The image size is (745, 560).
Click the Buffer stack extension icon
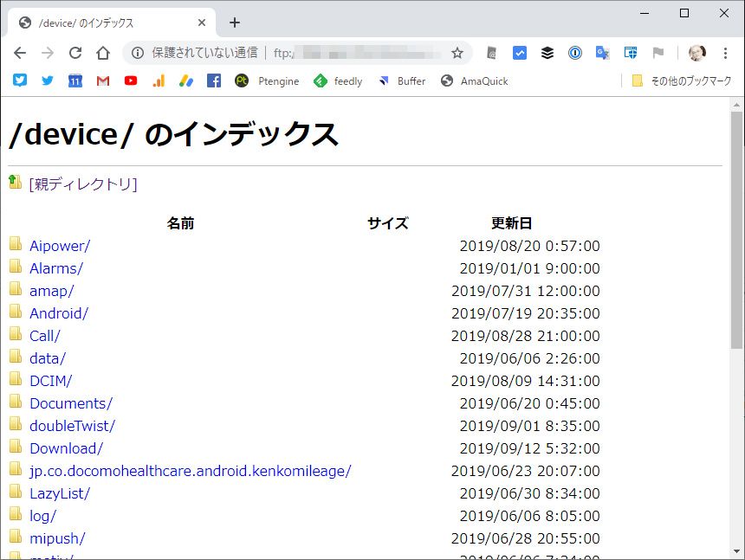tap(547, 53)
